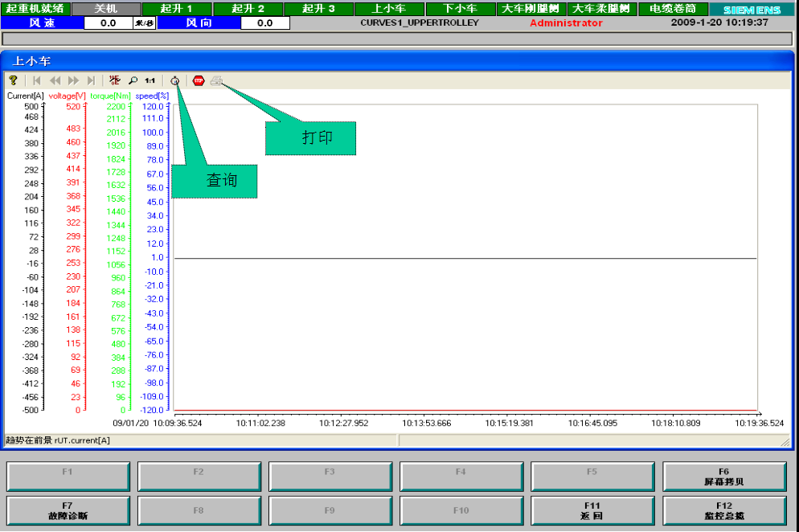Open the time range query clock icon
This screenshot has width=799, height=532.
pos(174,80)
